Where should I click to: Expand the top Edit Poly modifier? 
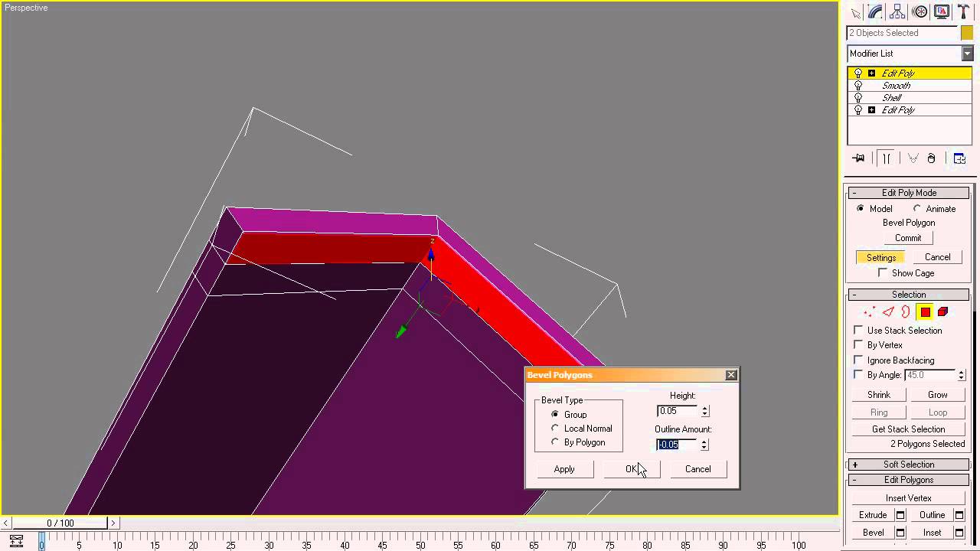coord(871,73)
